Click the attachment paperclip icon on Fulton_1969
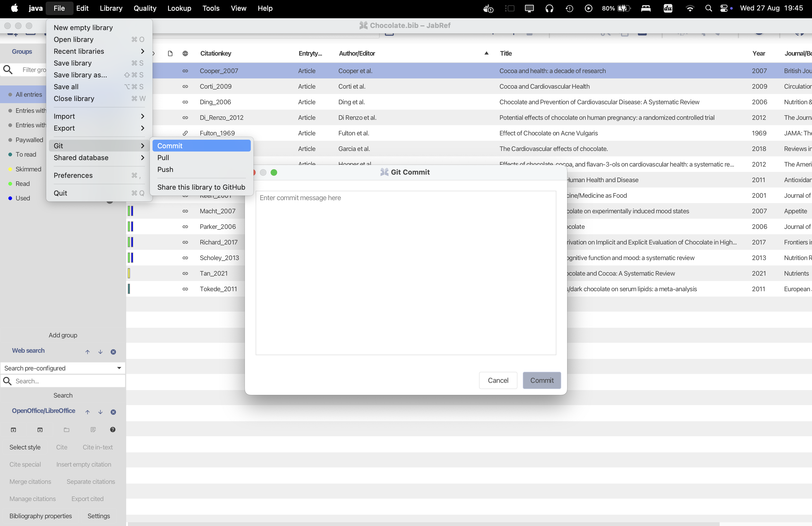 [185, 133]
